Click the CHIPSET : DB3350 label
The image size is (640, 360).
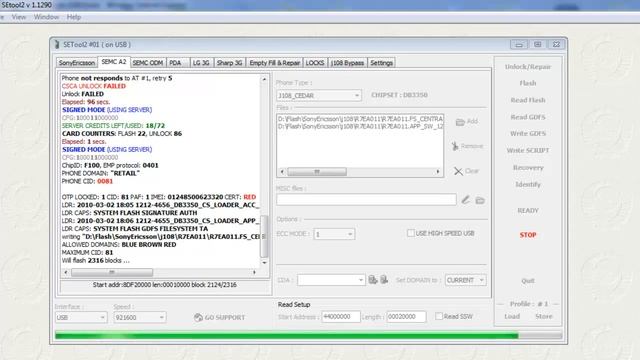coord(399,95)
